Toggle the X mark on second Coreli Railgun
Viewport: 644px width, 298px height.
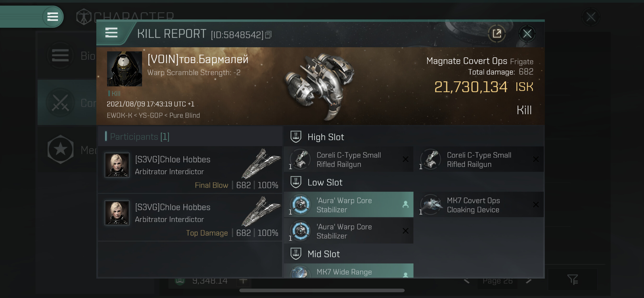pos(536,159)
